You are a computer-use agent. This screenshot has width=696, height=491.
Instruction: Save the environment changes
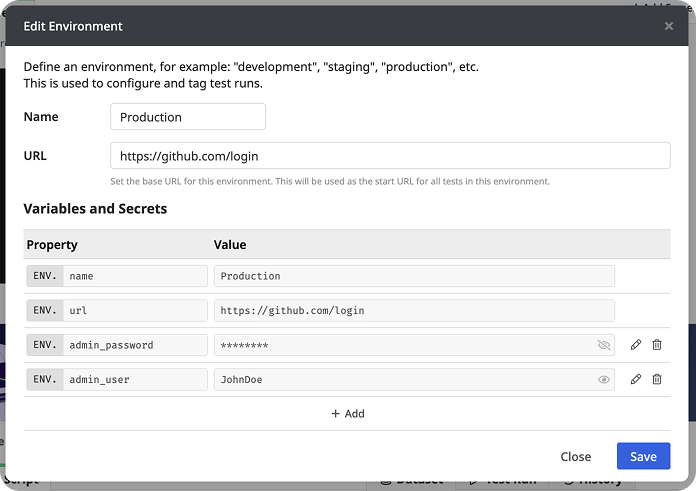(x=643, y=456)
